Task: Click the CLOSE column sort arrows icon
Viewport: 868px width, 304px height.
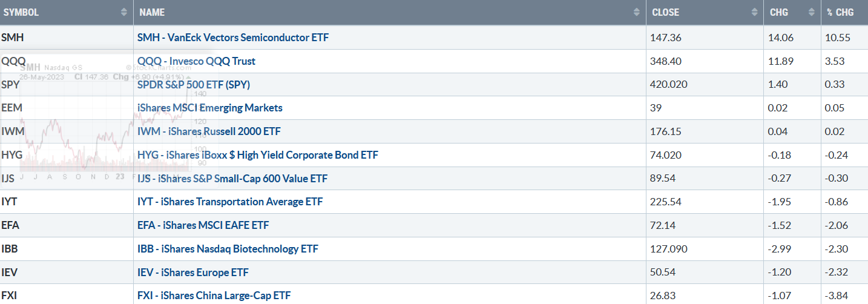Action: coord(754,12)
